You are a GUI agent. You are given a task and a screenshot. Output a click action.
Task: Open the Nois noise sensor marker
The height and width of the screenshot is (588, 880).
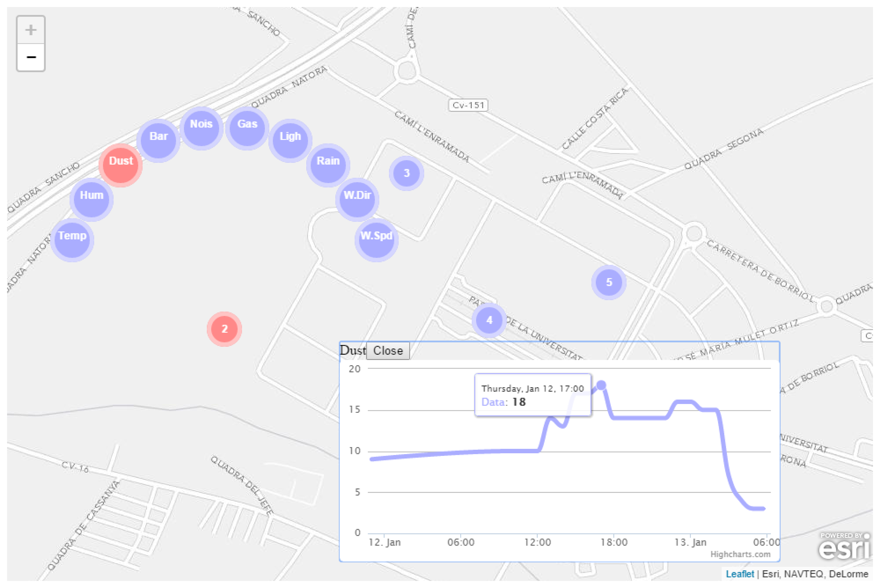point(201,128)
